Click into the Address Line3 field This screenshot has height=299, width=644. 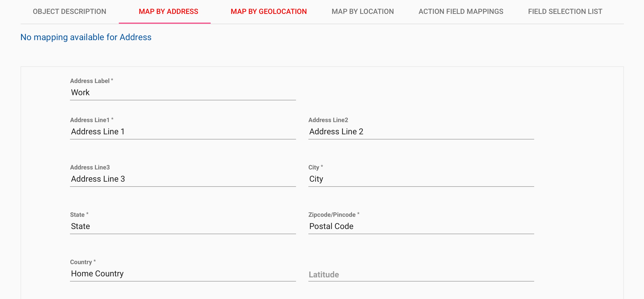click(x=183, y=179)
